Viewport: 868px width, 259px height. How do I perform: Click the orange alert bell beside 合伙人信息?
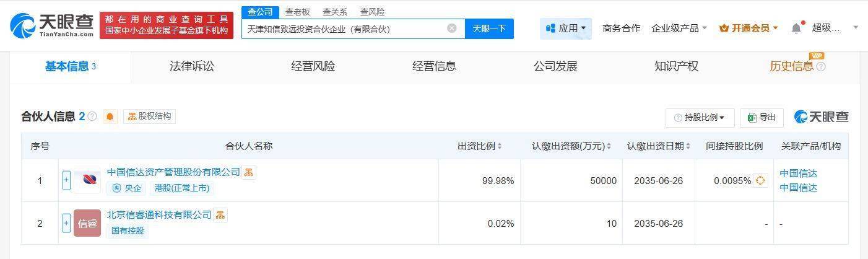(110, 116)
